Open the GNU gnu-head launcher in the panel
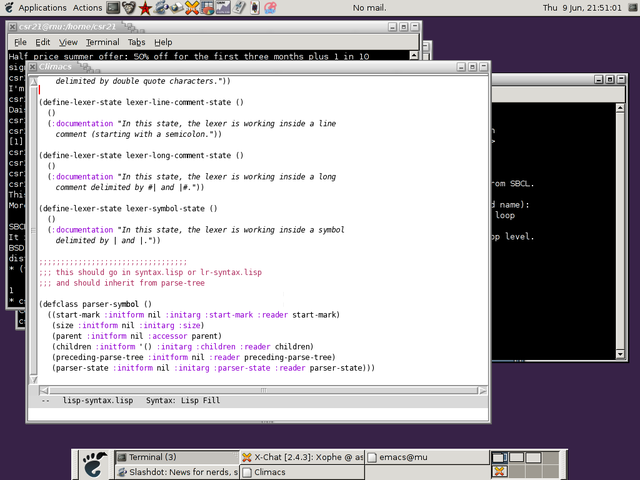The height and width of the screenshot is (480, 640). [129, 7]
